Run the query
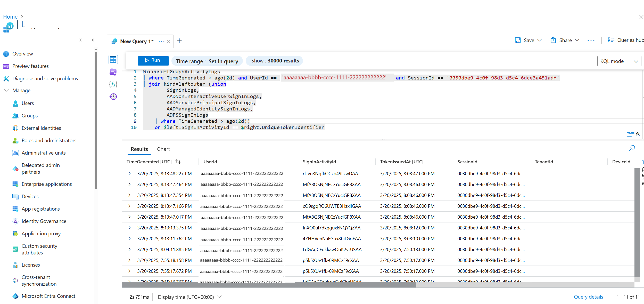The width and height of the screenshot is (644, 304). click(153, 60)
